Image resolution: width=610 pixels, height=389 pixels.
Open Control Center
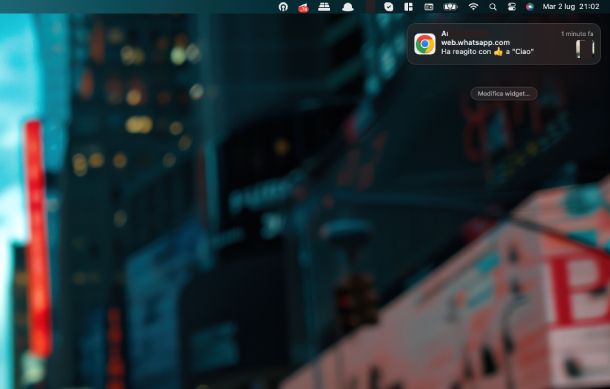(x=511, y=7)
